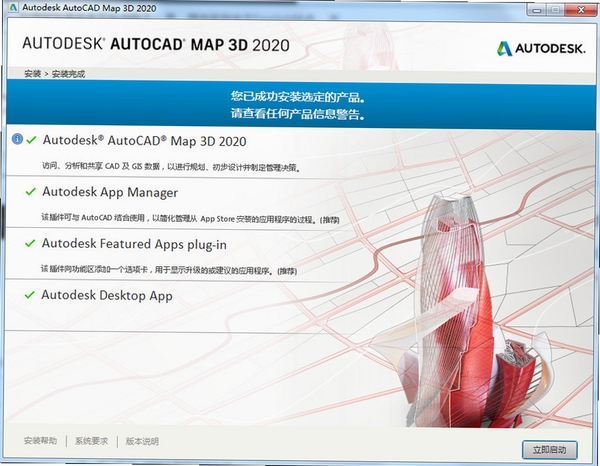The image size is (600, 466).
Task: Click the 安装 breadcrumb item
Action: click(33, 73)
